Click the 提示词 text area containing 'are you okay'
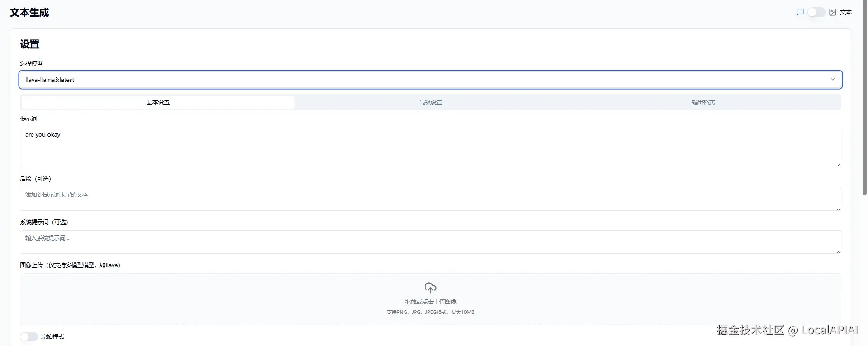 [430, 147]
